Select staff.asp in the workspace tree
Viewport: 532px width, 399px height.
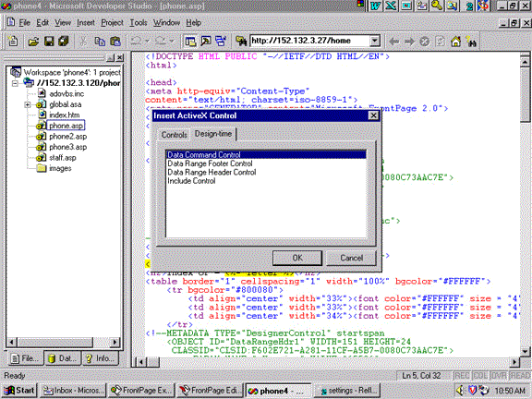(x=63, y=158)
